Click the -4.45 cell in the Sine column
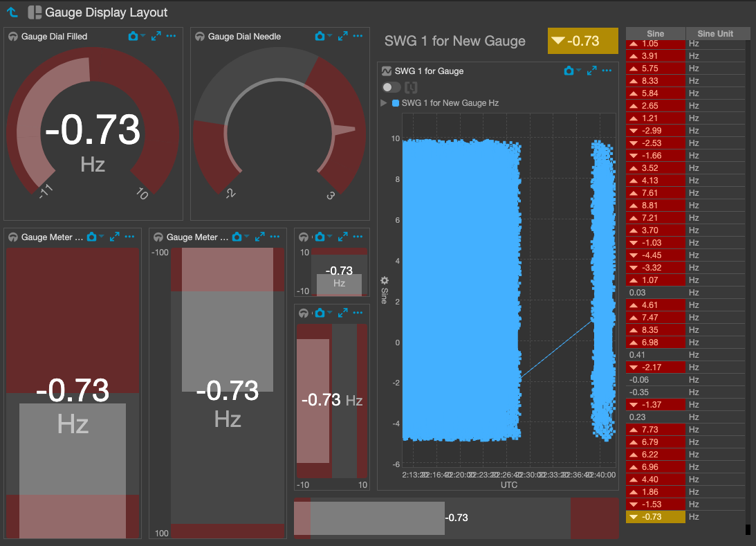This screenshot has width=756, height=546. (x=656, y=255)
